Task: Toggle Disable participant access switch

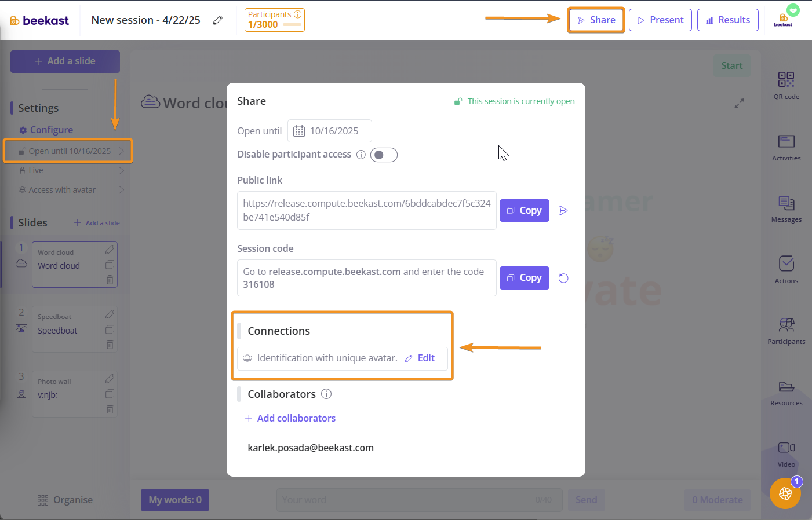Action: pos(384,155)
